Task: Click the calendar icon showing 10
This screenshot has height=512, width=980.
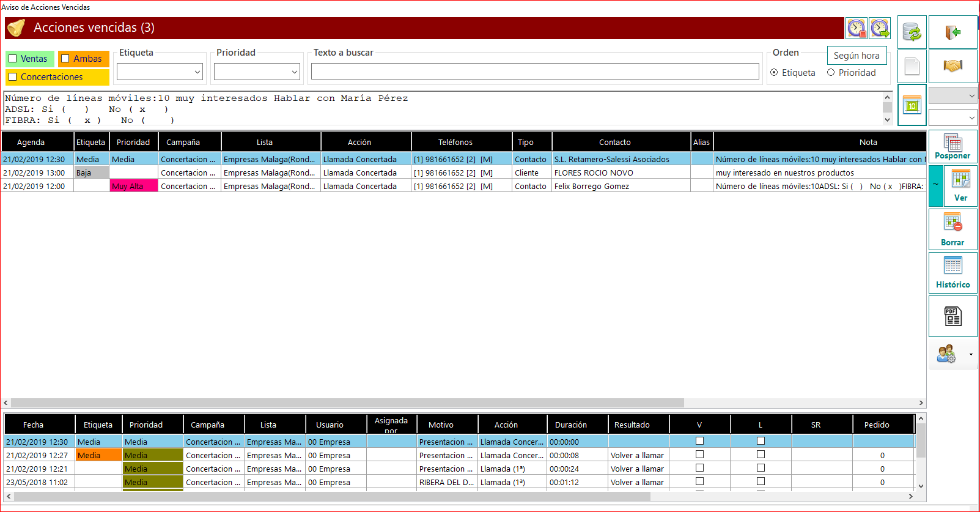Action: pos(912,105)
